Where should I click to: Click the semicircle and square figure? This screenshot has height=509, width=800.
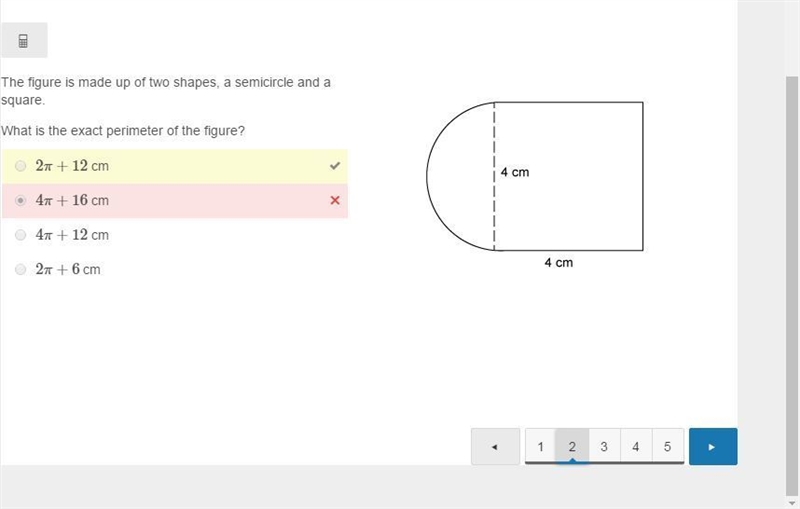[x=535, y=176]
